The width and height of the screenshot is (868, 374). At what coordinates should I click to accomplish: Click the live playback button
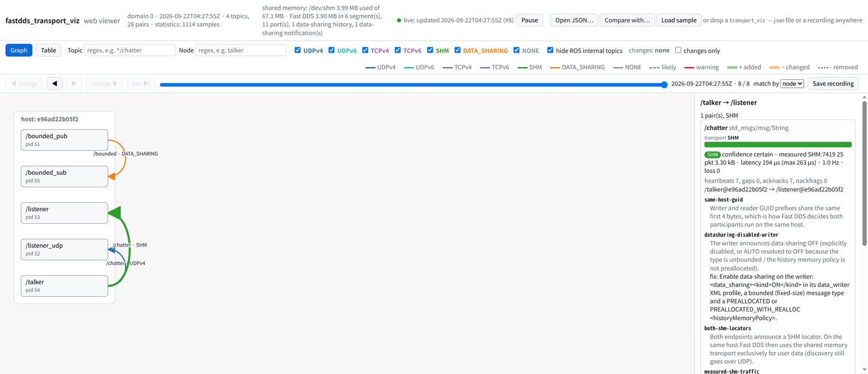coord(141,84)
